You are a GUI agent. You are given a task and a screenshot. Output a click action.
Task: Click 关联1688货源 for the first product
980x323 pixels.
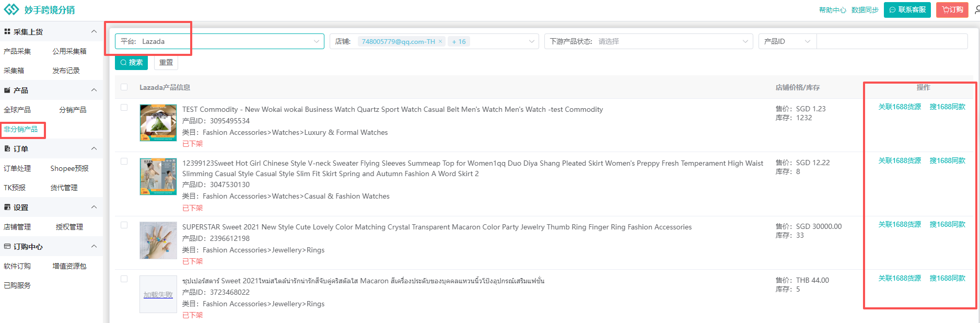point(899,107)
